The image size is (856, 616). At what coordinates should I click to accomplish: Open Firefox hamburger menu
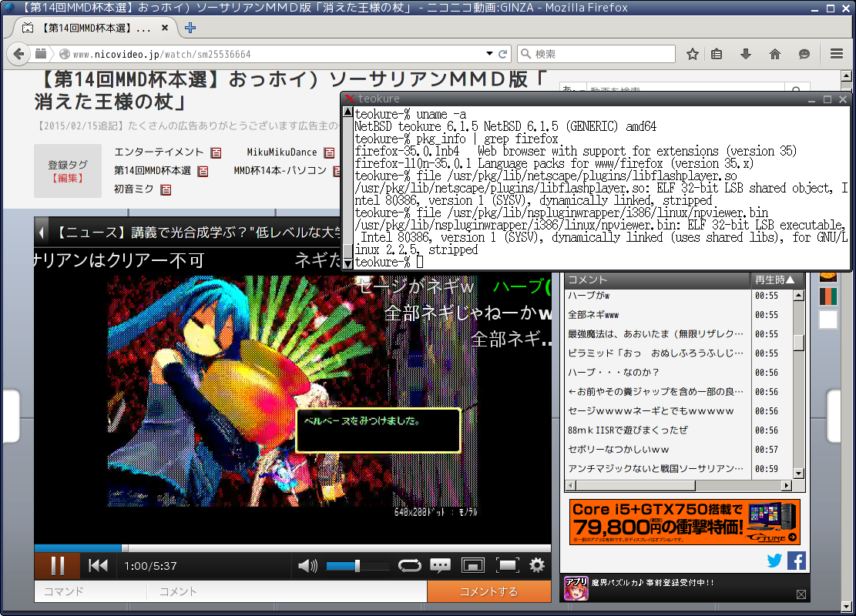pos(837,53)
